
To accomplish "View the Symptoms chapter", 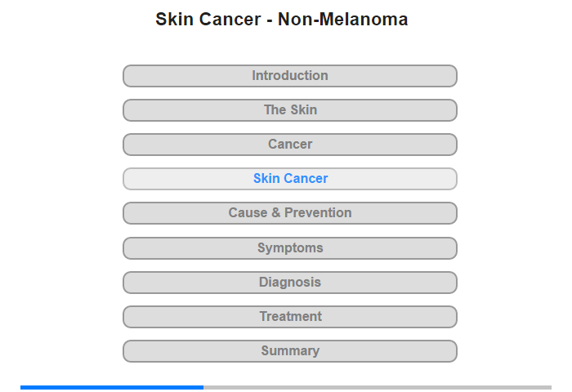I will coord(290,248).
